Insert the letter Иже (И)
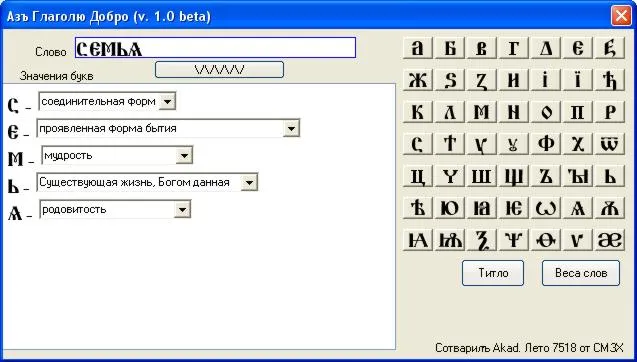Image resolution: width=637 pixels, height=362 pixels. (x=514, y=80)
